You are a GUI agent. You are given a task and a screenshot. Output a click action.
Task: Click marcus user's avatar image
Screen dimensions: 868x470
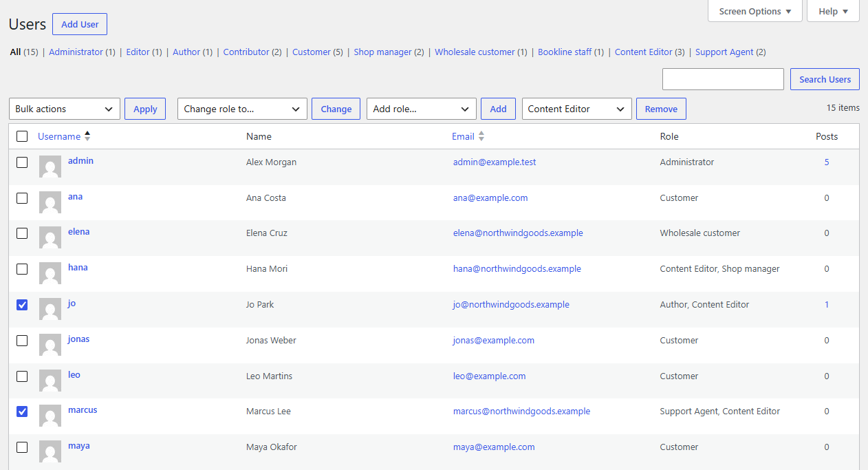pyautogui.click(x=50, y=416)
